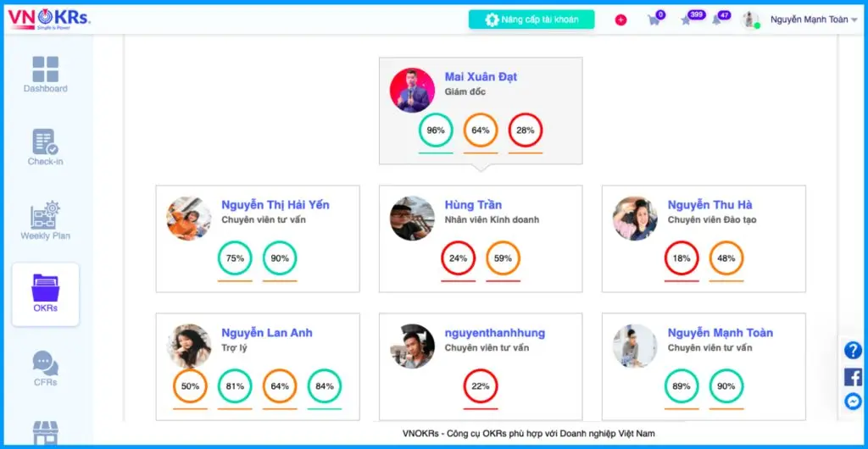
Task: Click the Nâng cấp tài khoản button
Action: (531, 19)
